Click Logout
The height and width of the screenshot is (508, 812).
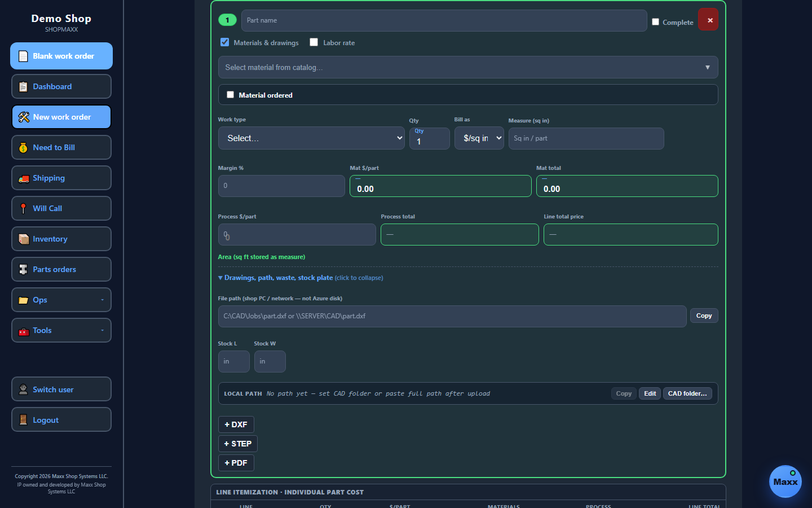tap(61, 420)
